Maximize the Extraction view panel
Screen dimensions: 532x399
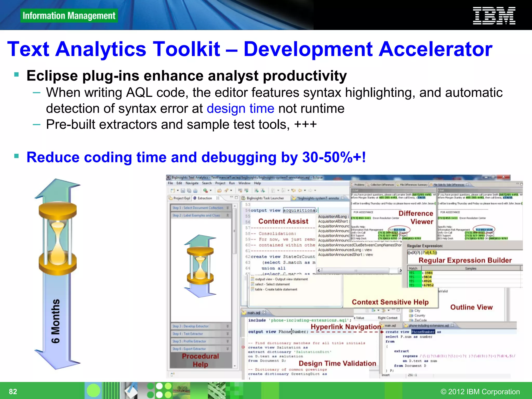(x=236, y=198)
